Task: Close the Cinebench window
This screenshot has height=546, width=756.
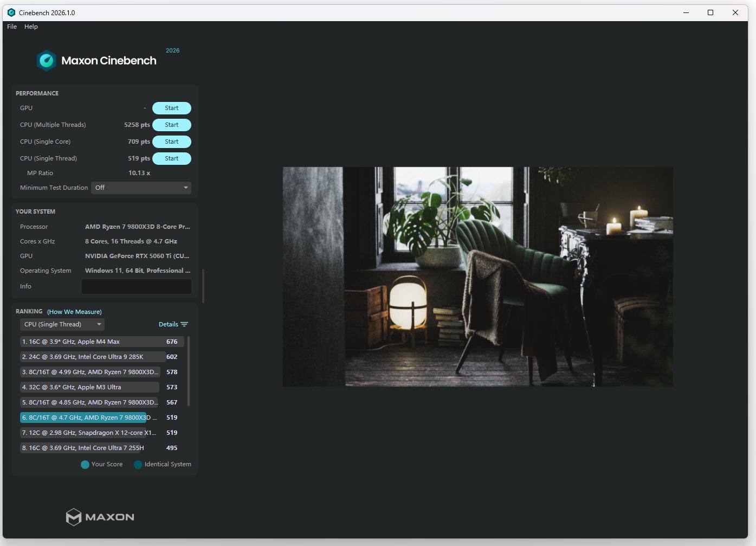Action: (x=735, y=12)
